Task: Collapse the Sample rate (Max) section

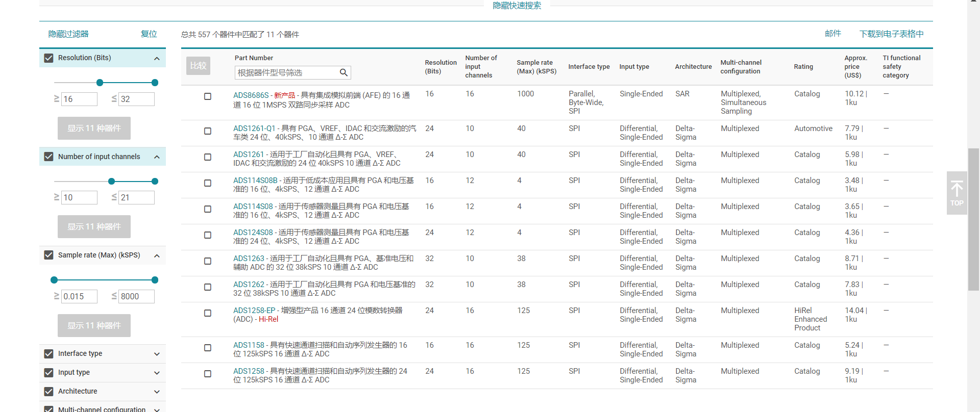Action: coord(157,255)
